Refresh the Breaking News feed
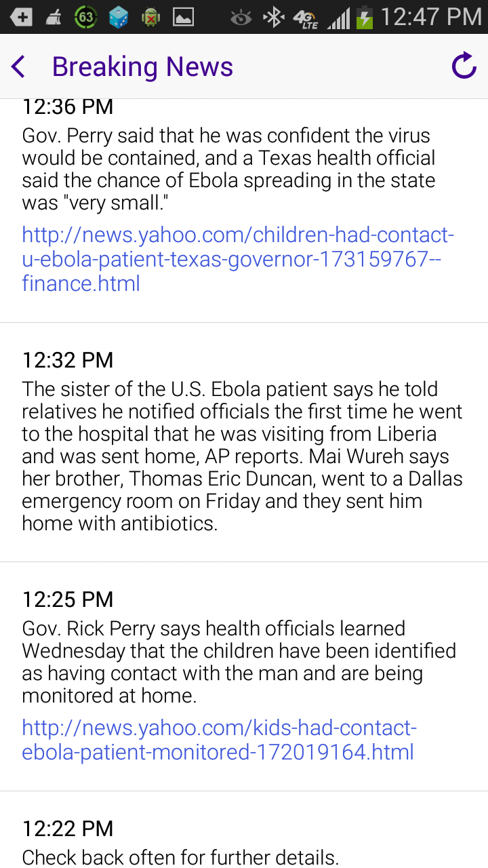The image size is (488, 868). coord(464,66)
